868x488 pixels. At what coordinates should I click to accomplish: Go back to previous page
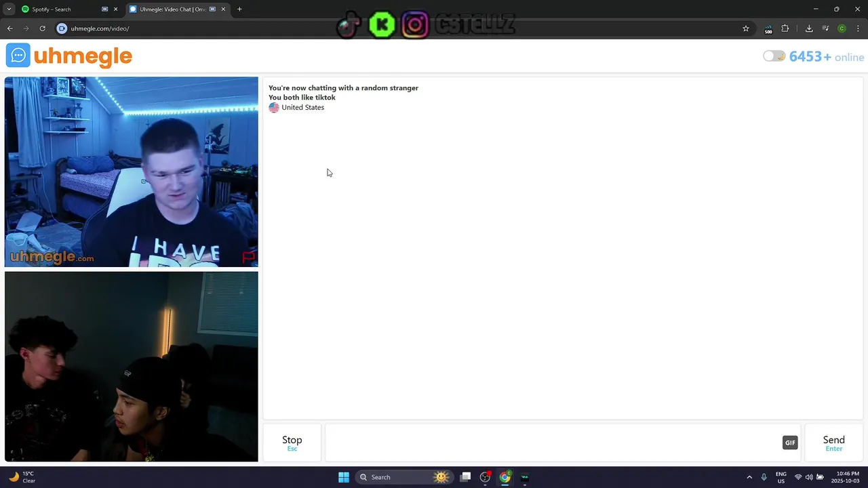click(9, 28)
